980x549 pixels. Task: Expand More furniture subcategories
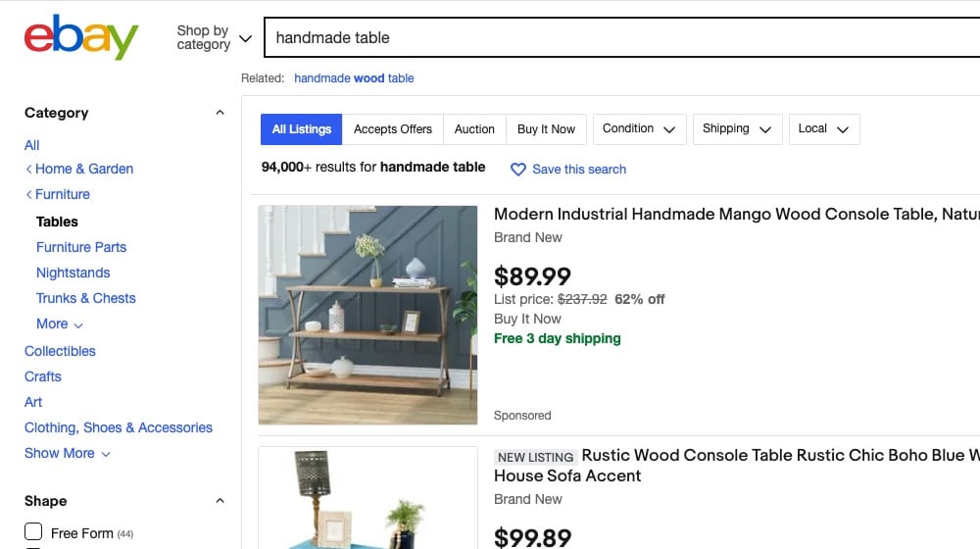[60, 324]
